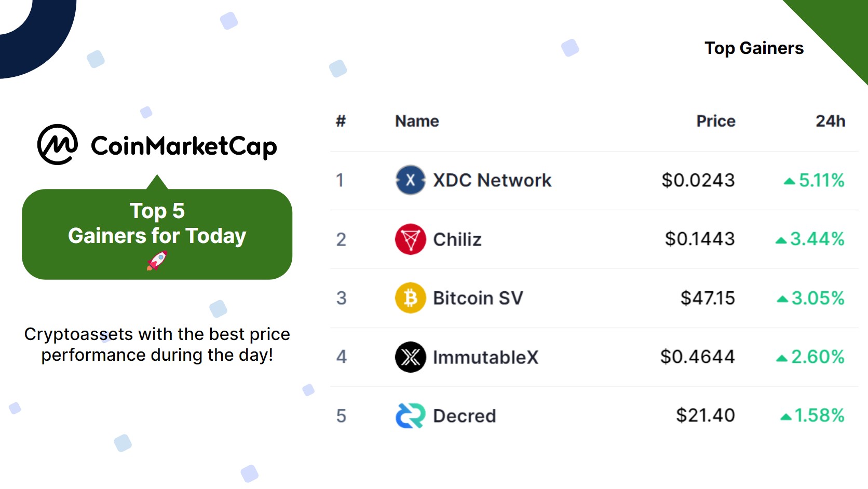The image size is (868, 489).
Task: Click the rocket emoji in green banner
Action: [157, 261]
